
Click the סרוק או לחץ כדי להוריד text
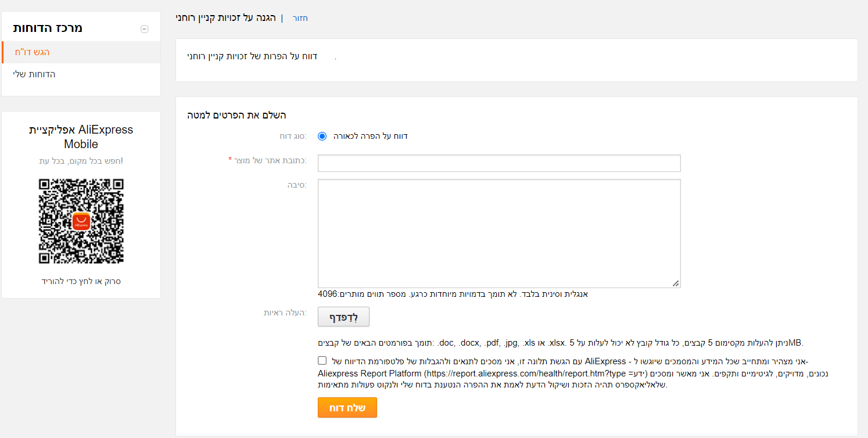[x=81, y=281]
